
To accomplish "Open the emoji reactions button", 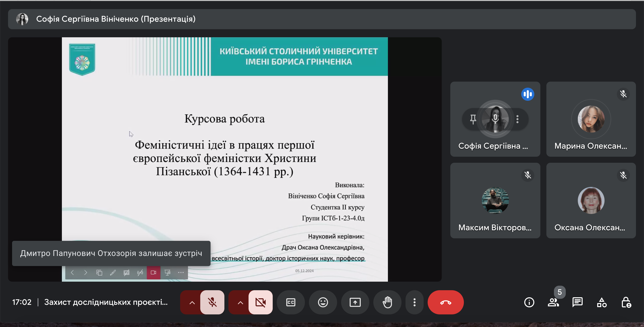I will [323, 302].
